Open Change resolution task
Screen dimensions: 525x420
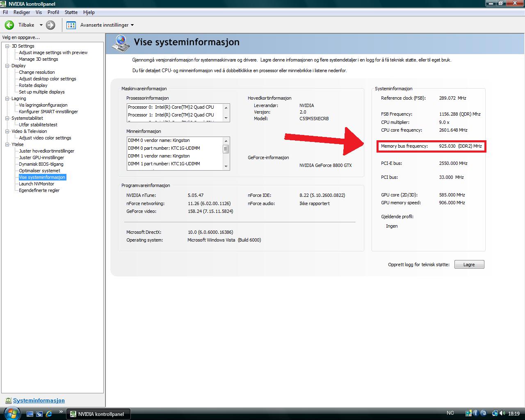tap(37, 72)
